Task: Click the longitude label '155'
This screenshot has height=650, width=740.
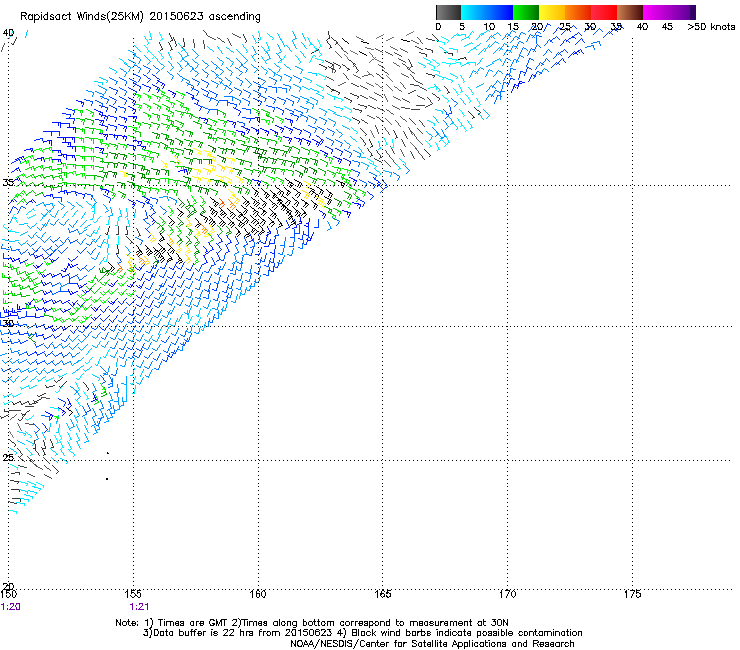Action: coord(133,594)
